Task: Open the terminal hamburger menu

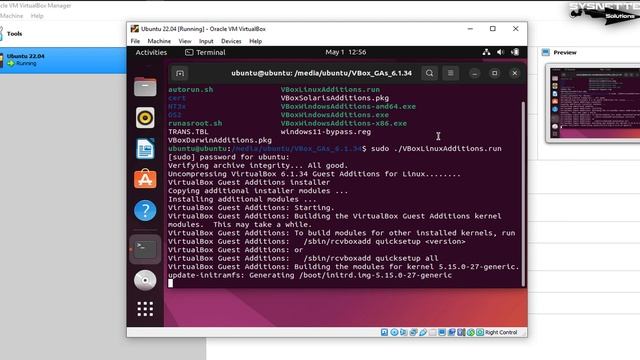Action: pos(451,73)
